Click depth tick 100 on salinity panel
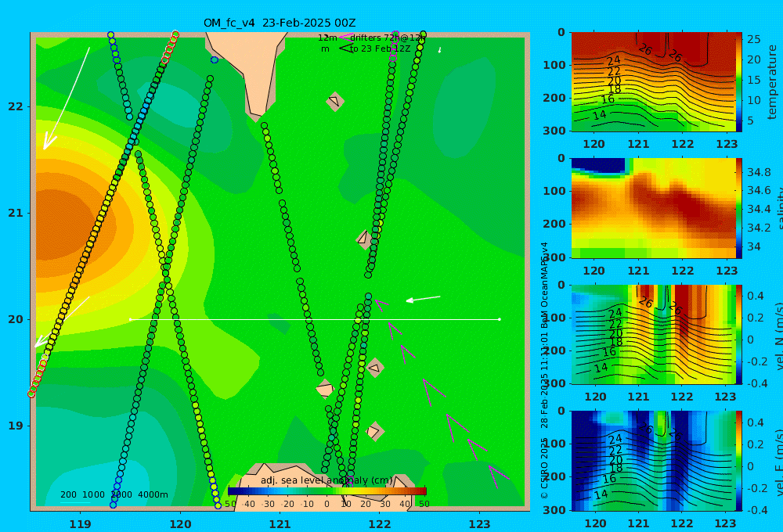The height and width of the screenshot is (532, 783). (x=555, y=191)
